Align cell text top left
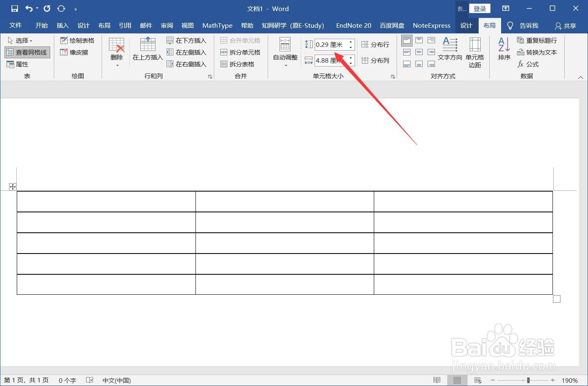This screenshot has height=386, width=588. point(407,40)
